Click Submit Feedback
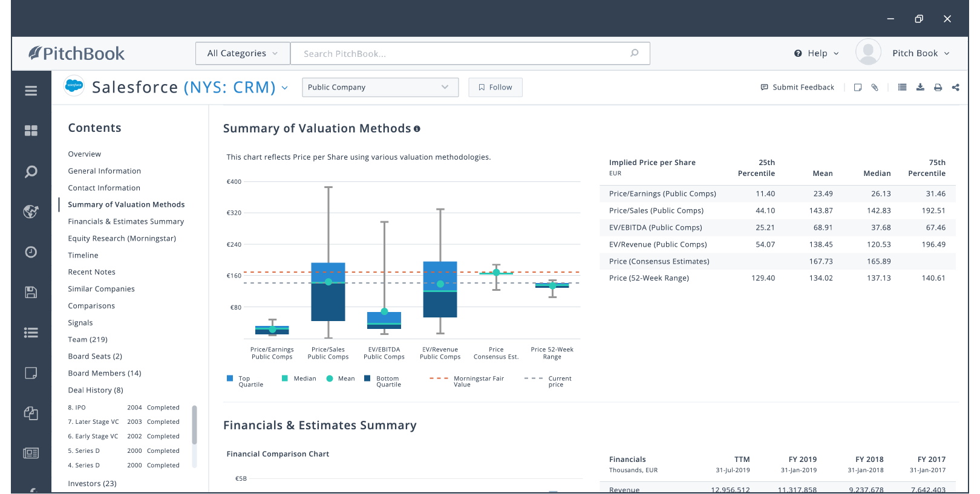 click(x=797, y=87)
